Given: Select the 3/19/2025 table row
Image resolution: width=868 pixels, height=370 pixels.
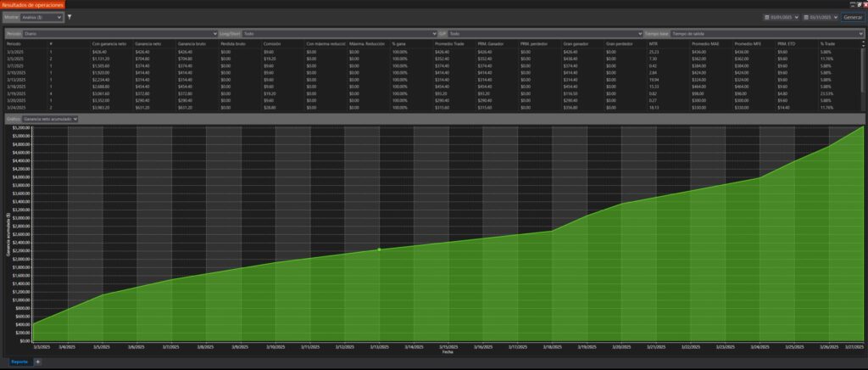Looking at the screenshot, I should [x=19, y=95].
